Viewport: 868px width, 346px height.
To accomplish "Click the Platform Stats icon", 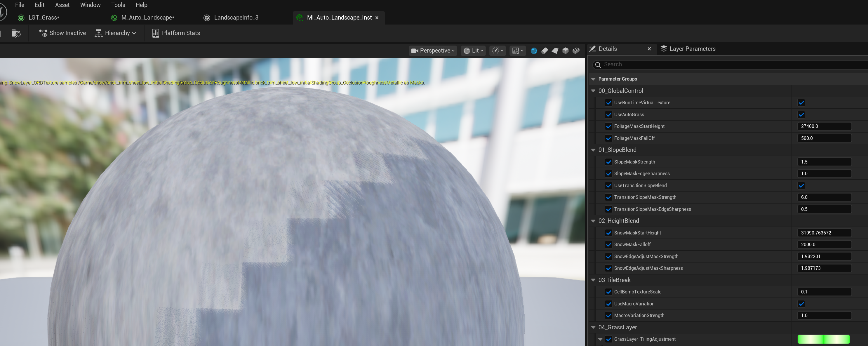I will click(x=155, y=33).
